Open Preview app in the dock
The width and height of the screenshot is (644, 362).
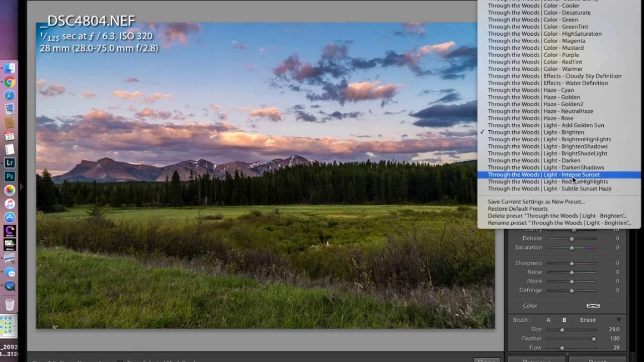10,109
